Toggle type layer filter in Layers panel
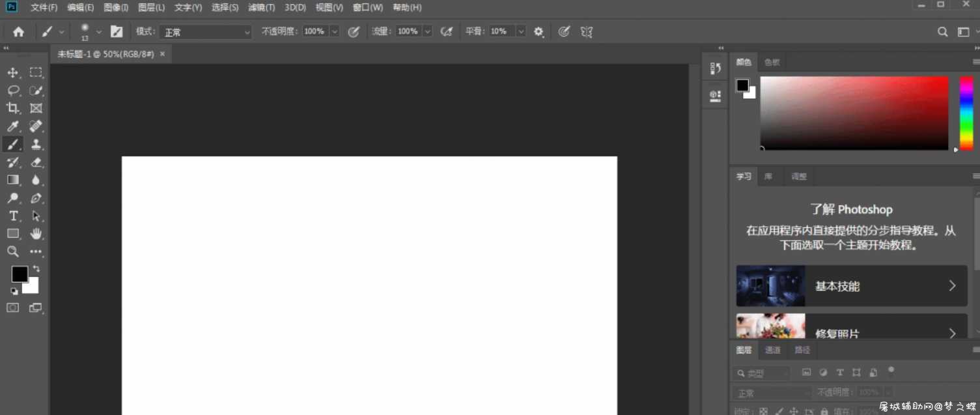The image size is (980, 415). (x=840, y=373)
